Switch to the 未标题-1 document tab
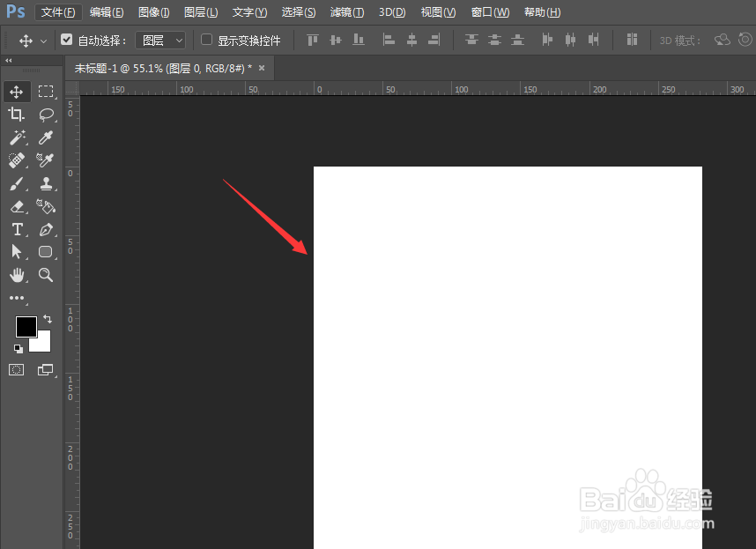Image resolution: width=756 pixels, height=549 pixels. [x=162, y=69]
